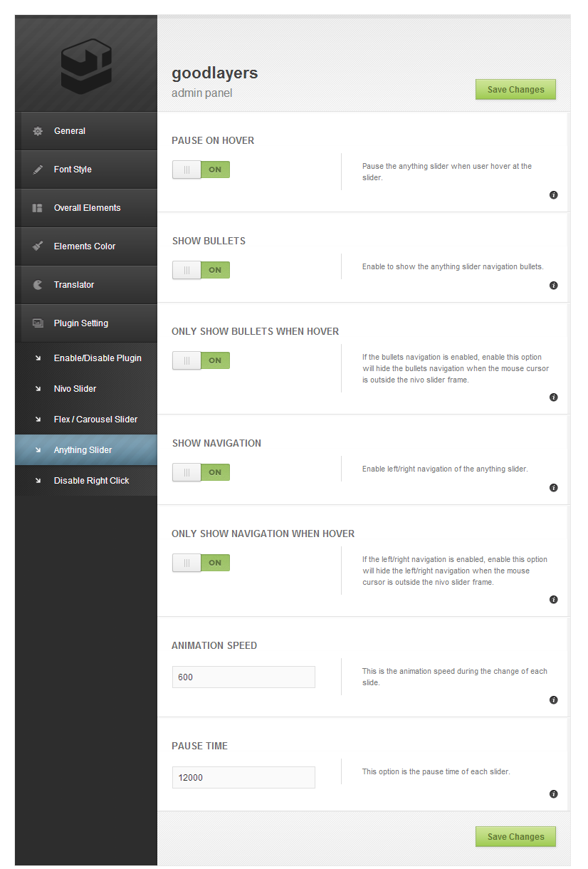Click the Translator sidebar icon
This screenshot has height=869, width=588.
pos(38,285)
